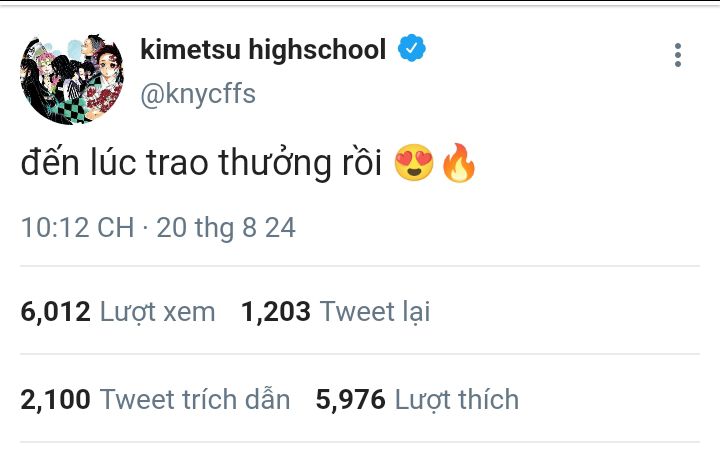Click the 1,203 retweet count number
Screen dimensions: 720x449
[x=276, y=312]
